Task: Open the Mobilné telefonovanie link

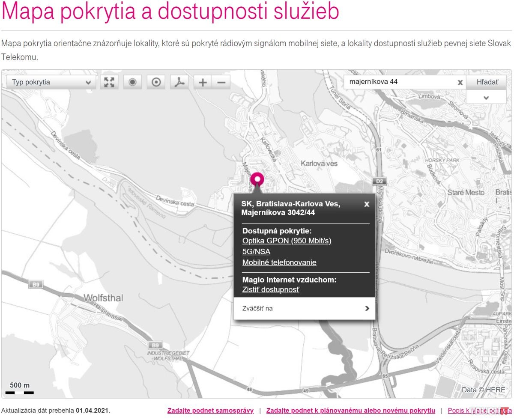Action: [279, 262]
